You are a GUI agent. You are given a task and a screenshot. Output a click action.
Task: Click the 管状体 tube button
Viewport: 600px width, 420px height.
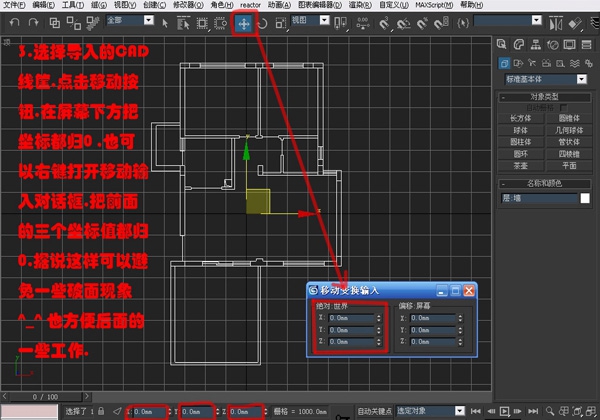click(x=569, y=142)
